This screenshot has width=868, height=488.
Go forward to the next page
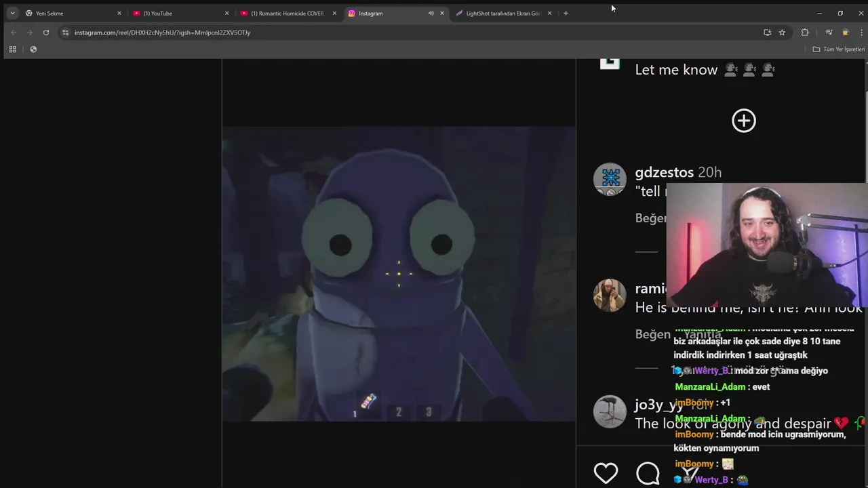[30, 33]
